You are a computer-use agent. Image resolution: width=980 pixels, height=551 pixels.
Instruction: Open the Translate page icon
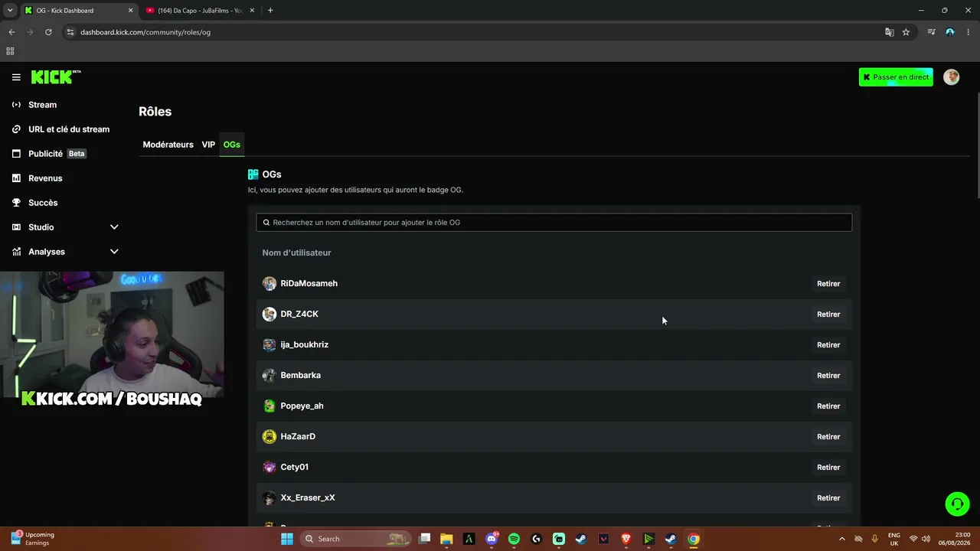point(889,32)
